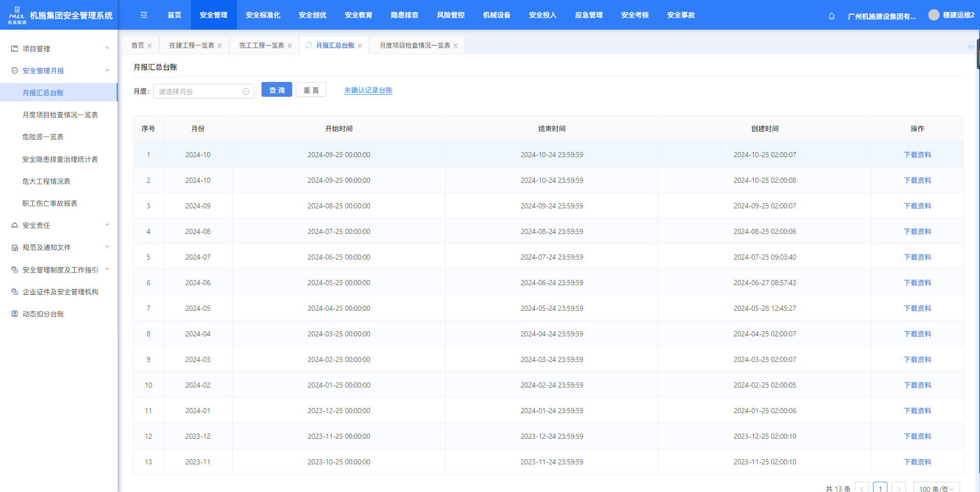
Task: Collapse the 安全管理月报 menu section
Action: [x=107, y=71]
